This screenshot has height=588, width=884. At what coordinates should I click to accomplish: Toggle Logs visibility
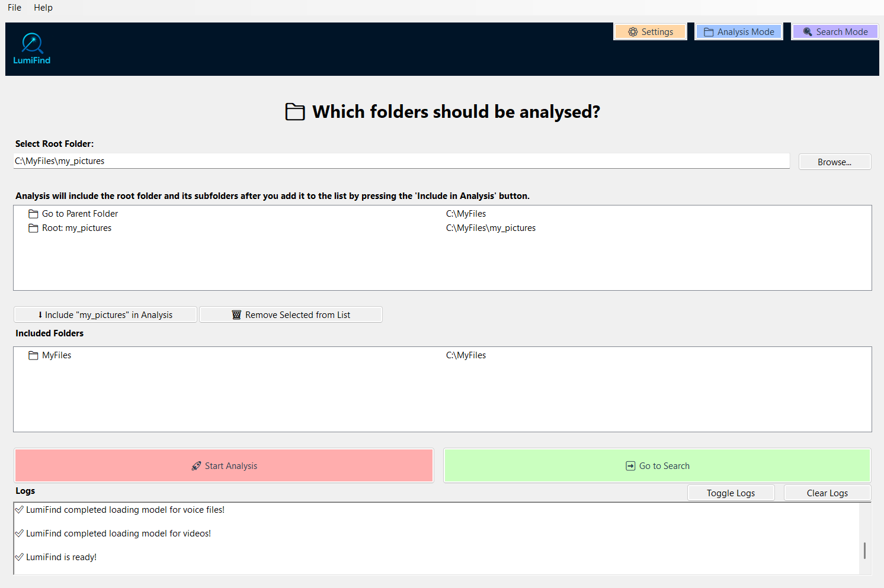[x=731, y=493]
